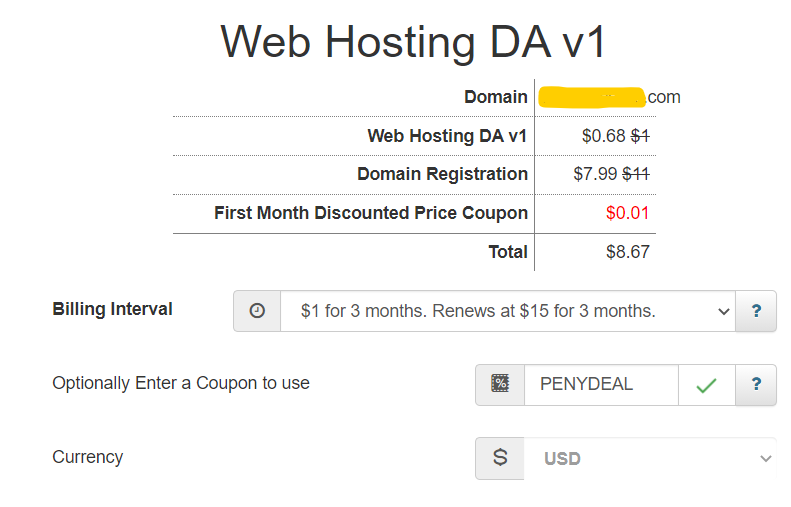The width and height of the screenshot is (791, 507).
Task: Click the $8.67 total amount
Action: click(628, 252)
